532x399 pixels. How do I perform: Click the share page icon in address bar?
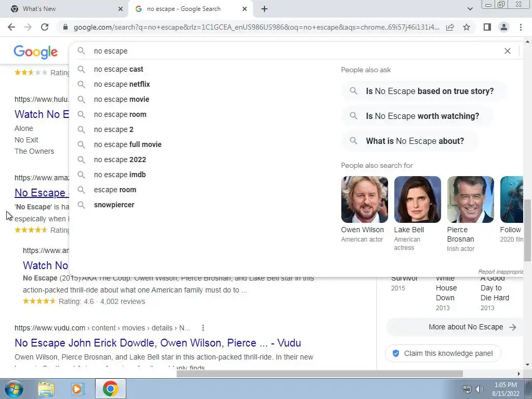pyautogui.click(x=450, y=27)
